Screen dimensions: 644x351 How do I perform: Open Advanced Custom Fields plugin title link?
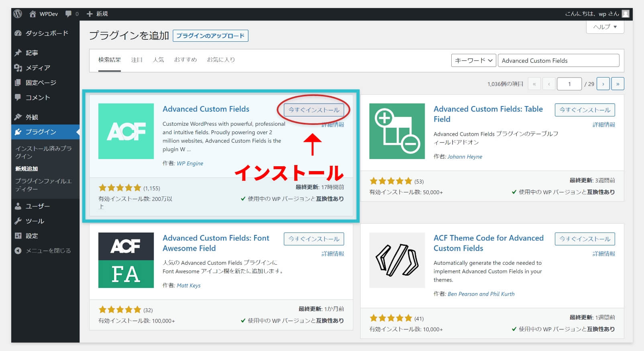(x=206, y=109)
